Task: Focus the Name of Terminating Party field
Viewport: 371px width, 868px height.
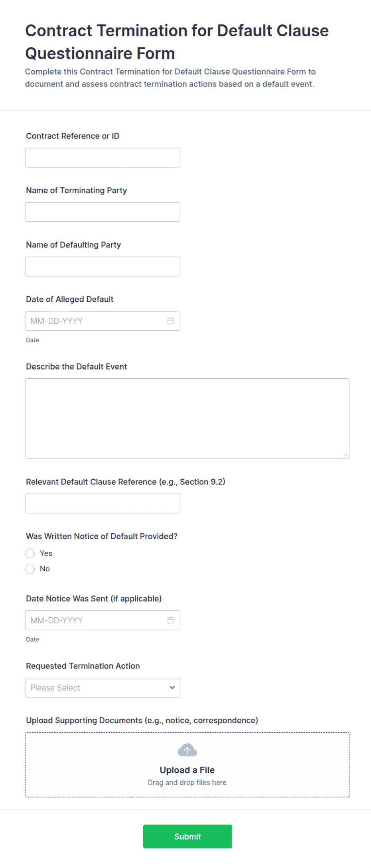Action: tap(103, 212)
